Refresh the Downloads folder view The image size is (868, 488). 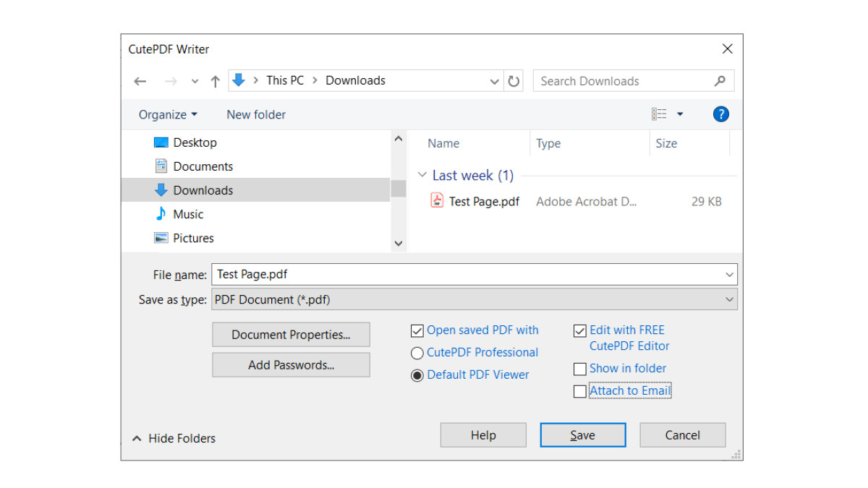coord(514,80)
